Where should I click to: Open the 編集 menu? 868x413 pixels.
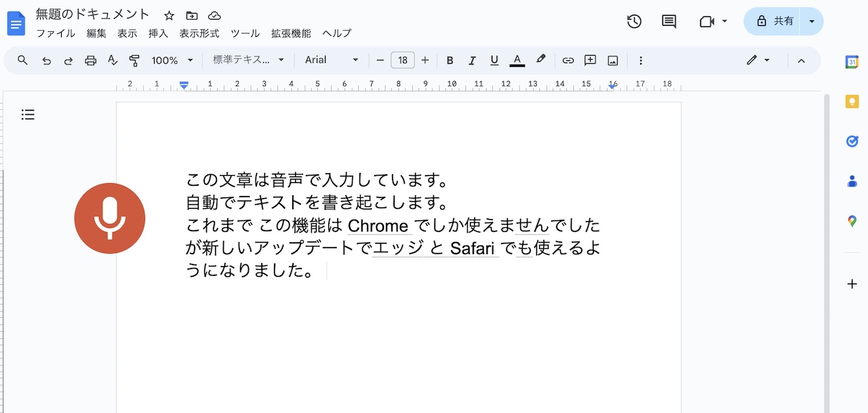[x=96, y=33]
